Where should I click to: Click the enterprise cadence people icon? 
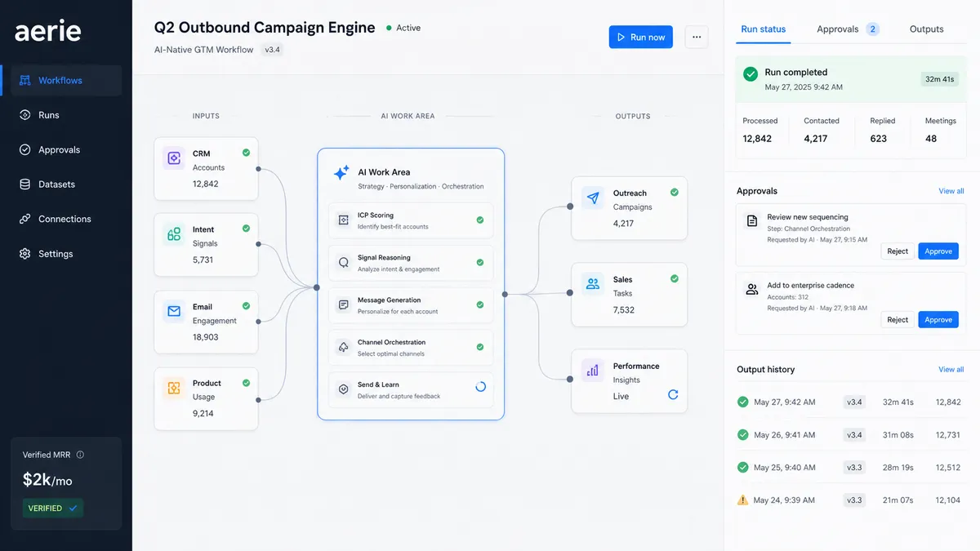click(751, 289)
